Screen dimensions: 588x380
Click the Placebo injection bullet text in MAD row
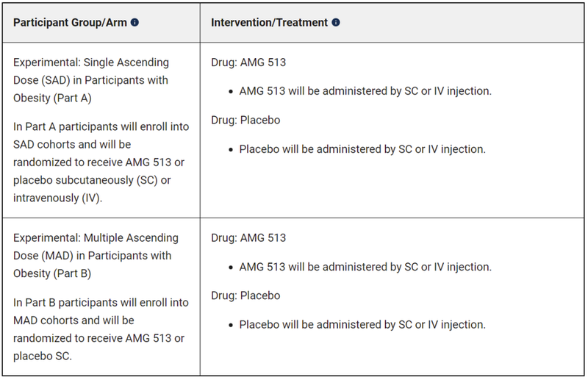tap(362, 324)
